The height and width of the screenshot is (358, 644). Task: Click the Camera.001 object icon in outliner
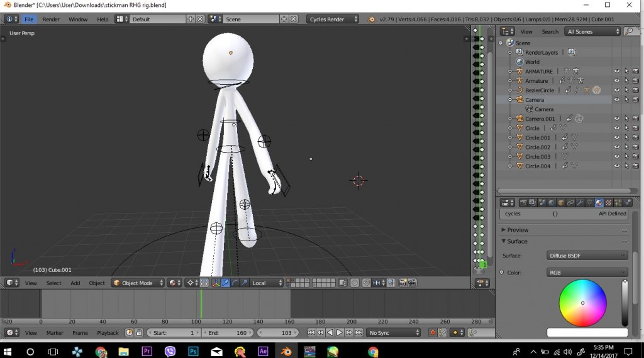click(519, 119)
